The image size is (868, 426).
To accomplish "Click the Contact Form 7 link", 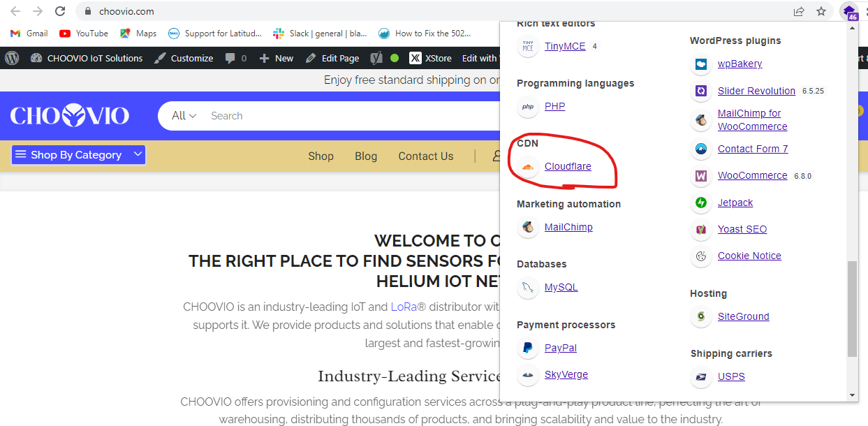I will (753, 149).
